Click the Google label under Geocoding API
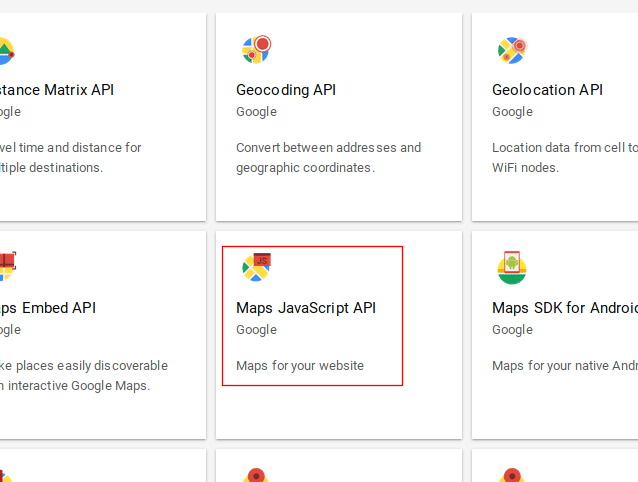The width and height of the screenshot is (638, 482). coord(256,112)
